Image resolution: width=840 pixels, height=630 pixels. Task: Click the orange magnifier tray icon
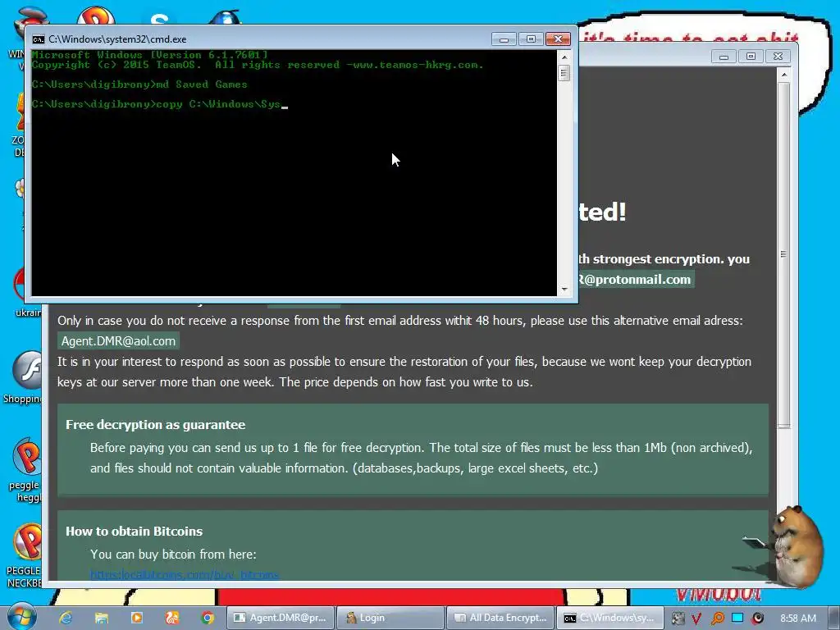tap(717, 619)
